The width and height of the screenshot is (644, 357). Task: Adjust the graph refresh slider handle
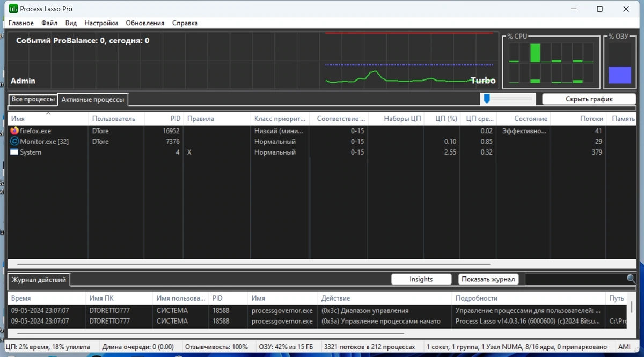[487, 98]
